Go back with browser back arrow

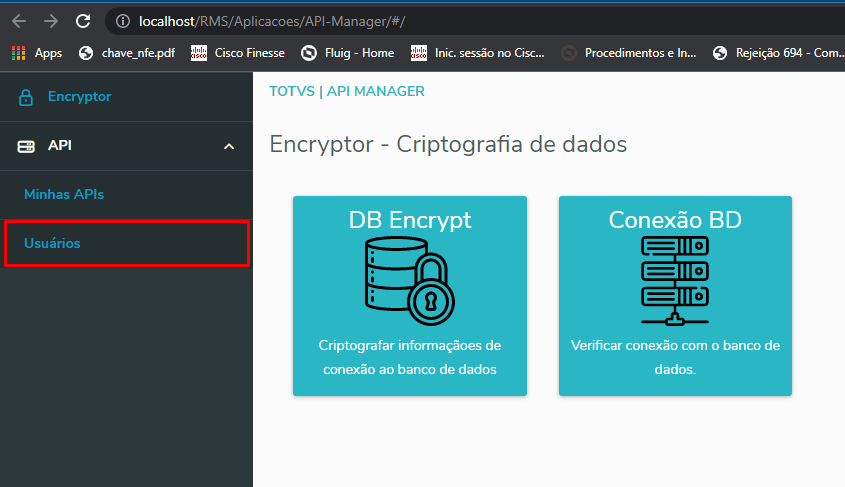click(x=19, y=21)
